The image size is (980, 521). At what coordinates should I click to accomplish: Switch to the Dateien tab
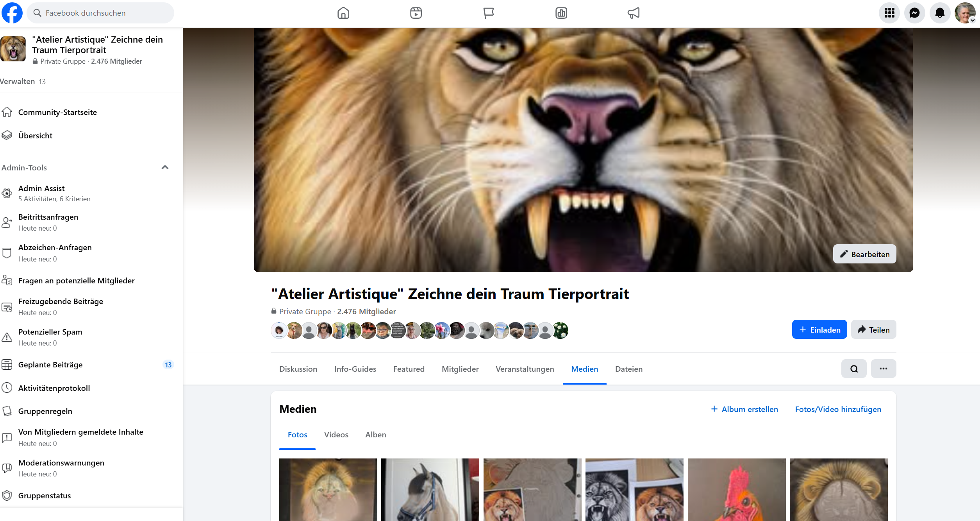click(628, 369)
